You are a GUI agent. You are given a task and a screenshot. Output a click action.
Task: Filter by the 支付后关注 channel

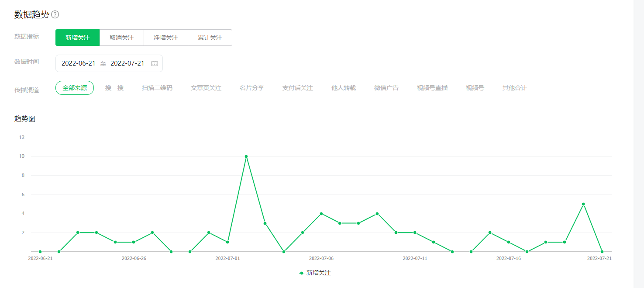pos(298,88)
